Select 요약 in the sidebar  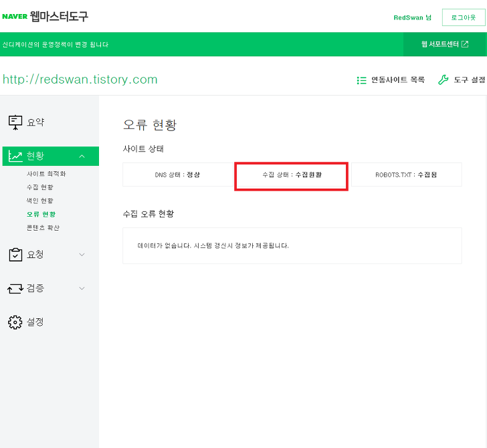(35, 122)
